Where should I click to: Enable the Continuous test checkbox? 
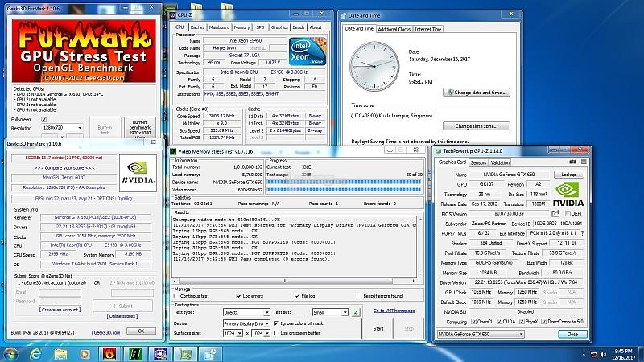click(177, 297)
